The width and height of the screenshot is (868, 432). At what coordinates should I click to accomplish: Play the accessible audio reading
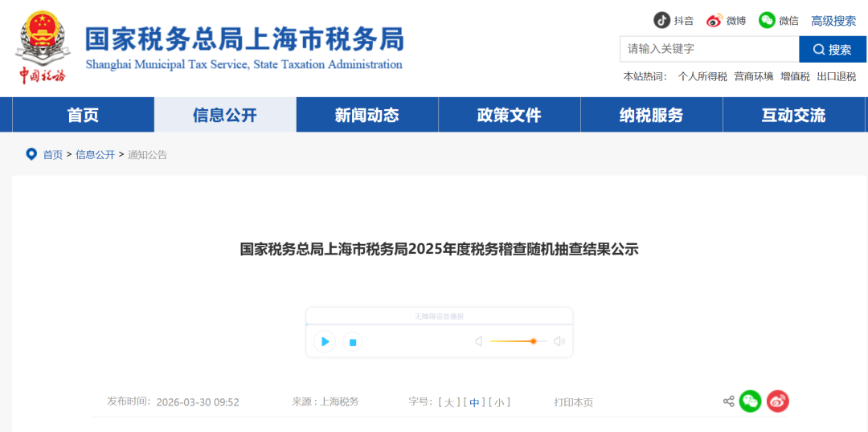tap(324, 342)
